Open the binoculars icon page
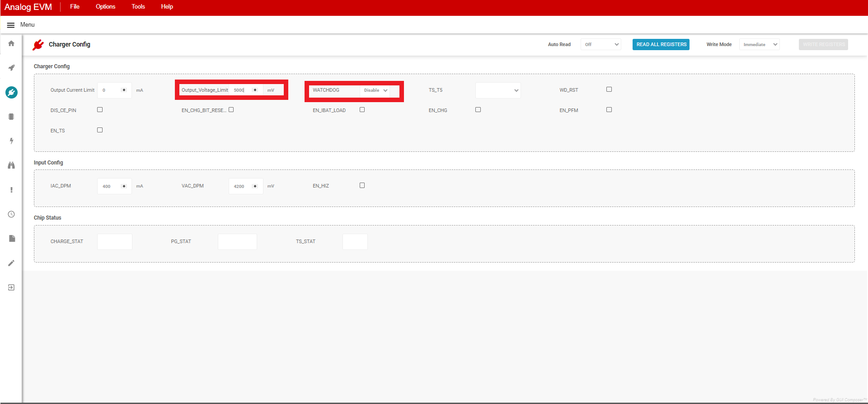868x404 pixels. [x=11, y=165]
